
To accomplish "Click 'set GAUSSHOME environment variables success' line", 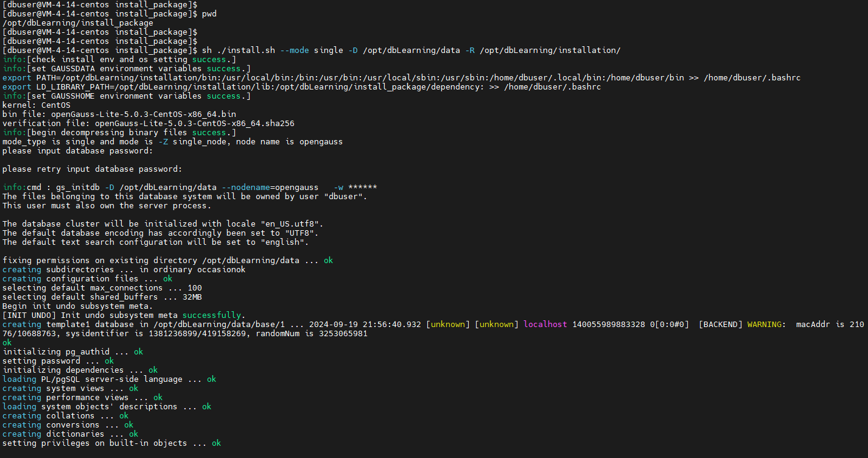I will [127, 96].
